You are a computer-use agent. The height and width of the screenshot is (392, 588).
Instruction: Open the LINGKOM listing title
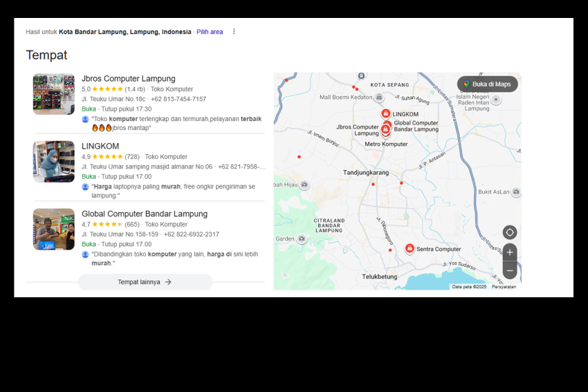pos(100,146)
